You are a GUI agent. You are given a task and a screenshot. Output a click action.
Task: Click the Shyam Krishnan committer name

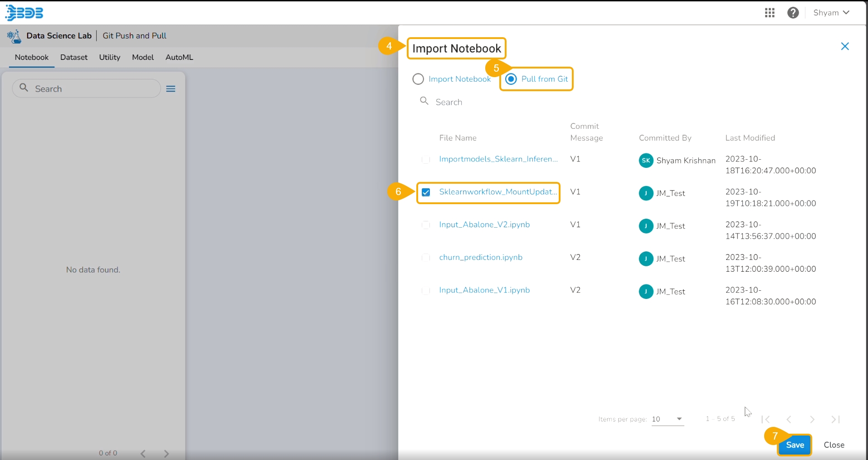[686, 161]
